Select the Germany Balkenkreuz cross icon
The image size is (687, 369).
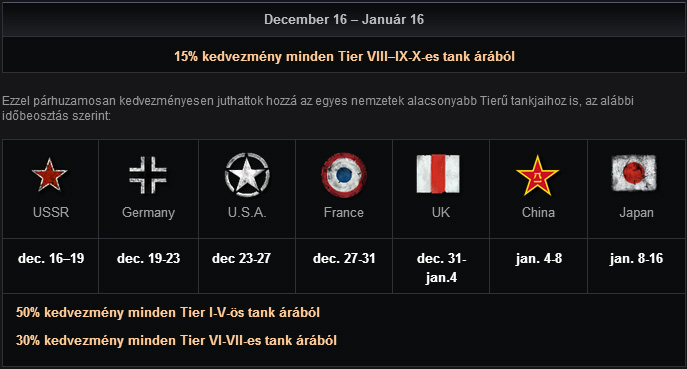click(x=148, y=175)
